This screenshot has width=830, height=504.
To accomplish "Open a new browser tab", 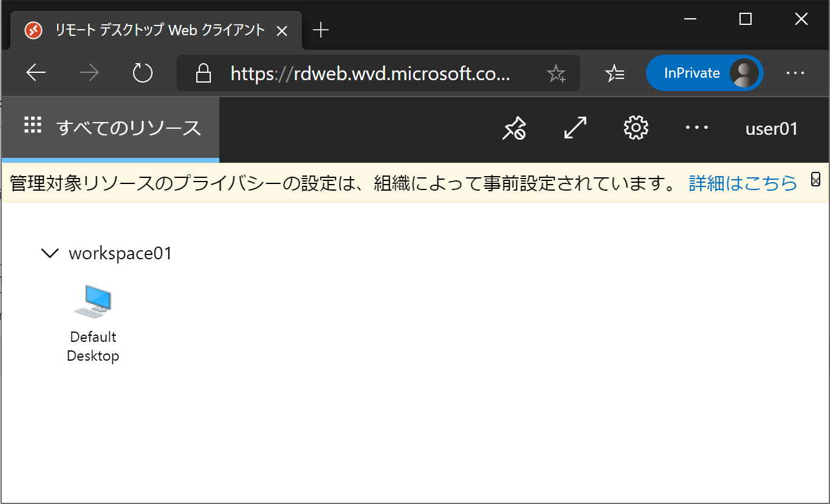I will [x=320, y=29].
